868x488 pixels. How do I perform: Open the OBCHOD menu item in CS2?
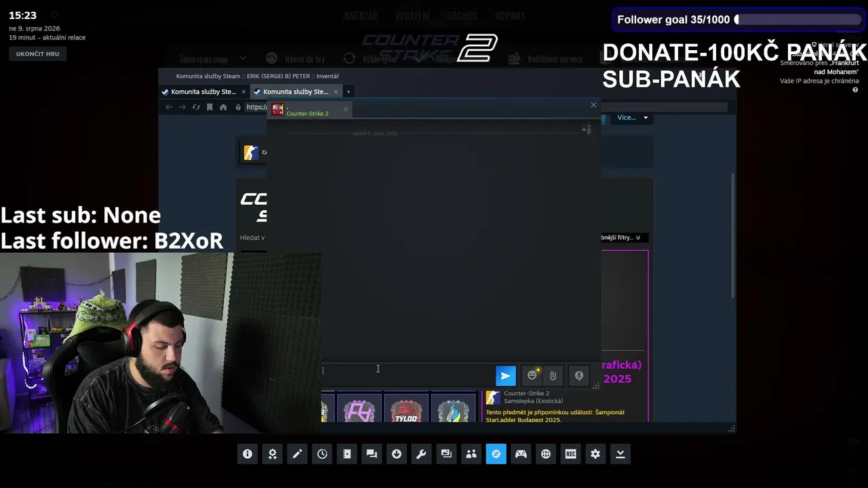[462, 16]
